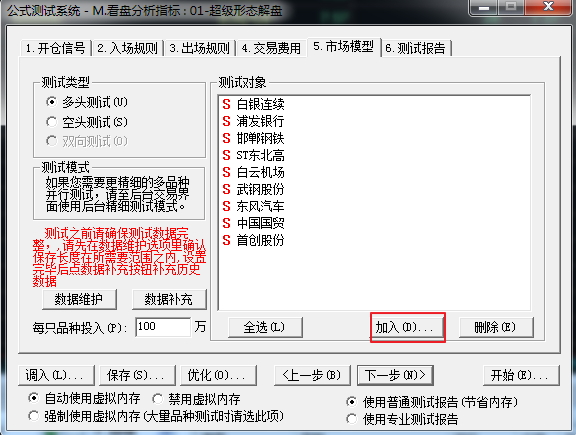The height and width of the screenshot is (435, 576).
Task: Click 加入(D)... button
Action: tap(407, 327)
